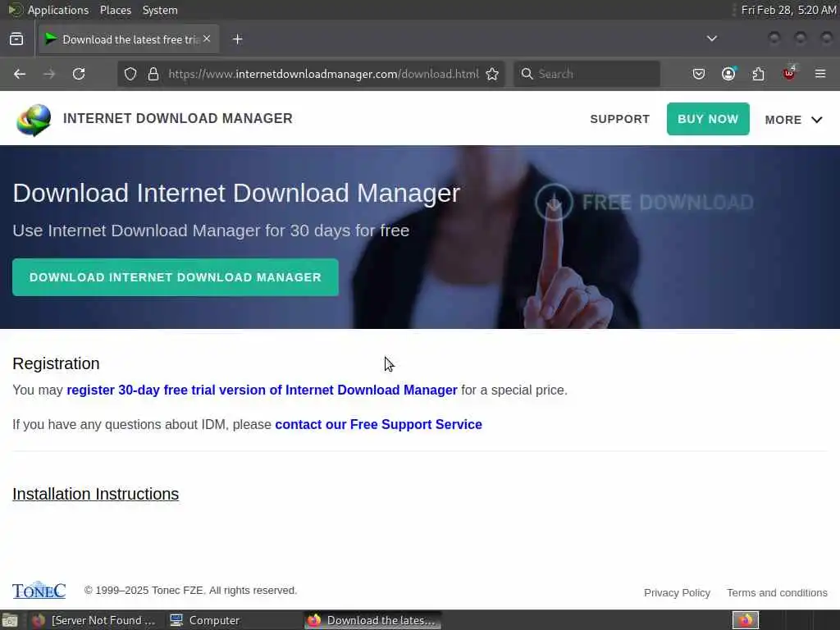Click the date and time clock
Screen dimensions: 840x630
coord(788,10)
